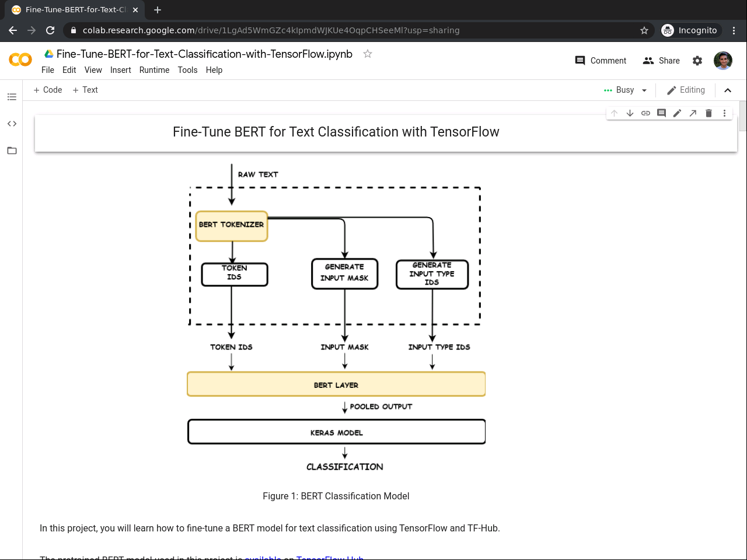Open the File menu
The width and height of the screenshot is (747, 560).
(48, 70)
